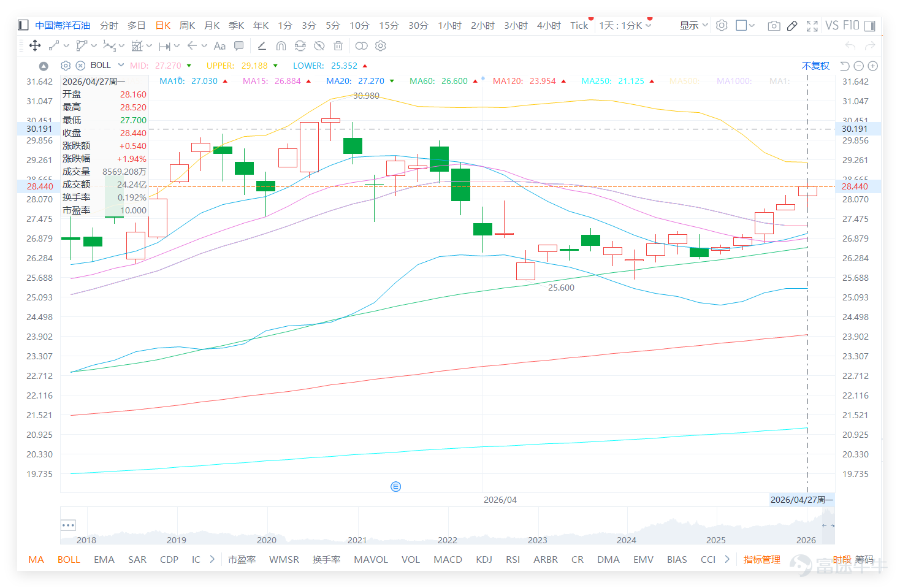Click the overlapping circles compare icon
The height and width of the screenshot is (588, 900).
362,45
